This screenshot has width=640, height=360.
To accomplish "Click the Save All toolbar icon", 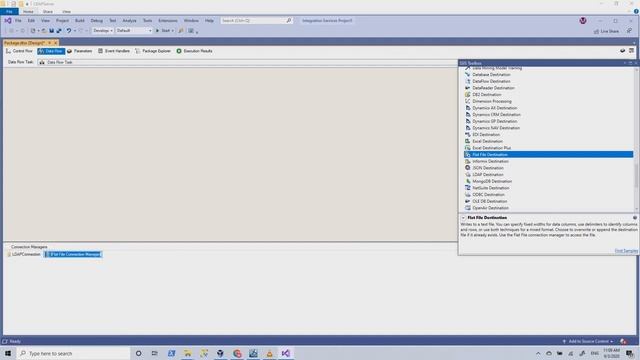I will [x=59, y=31].
